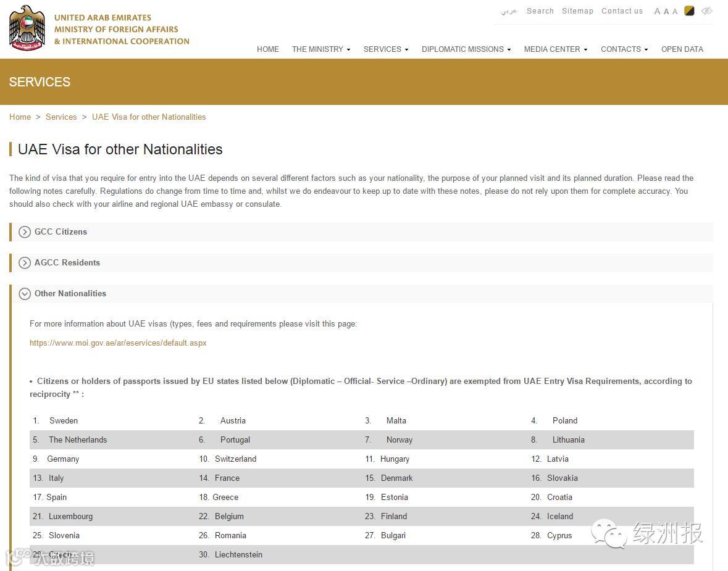Expand the GCC Citizens section arrow
728x571 pixels.
(25, 232)
